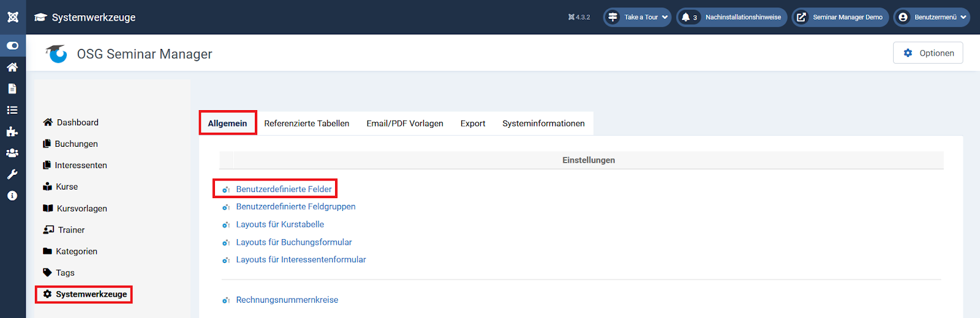Click the Buchungen copy icon
The image size is (980, 318).
click(x=47, y=144)
